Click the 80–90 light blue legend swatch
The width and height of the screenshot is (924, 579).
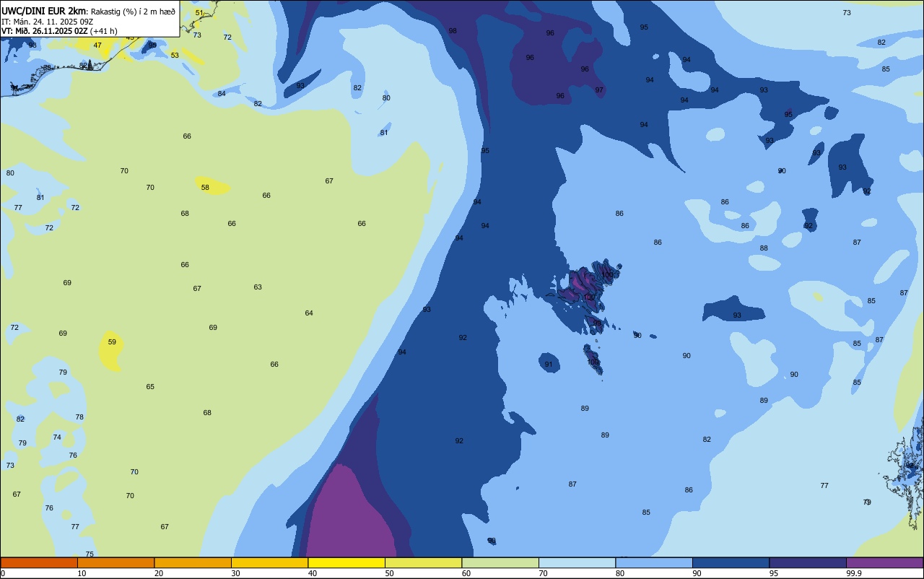tap(654, 562)
